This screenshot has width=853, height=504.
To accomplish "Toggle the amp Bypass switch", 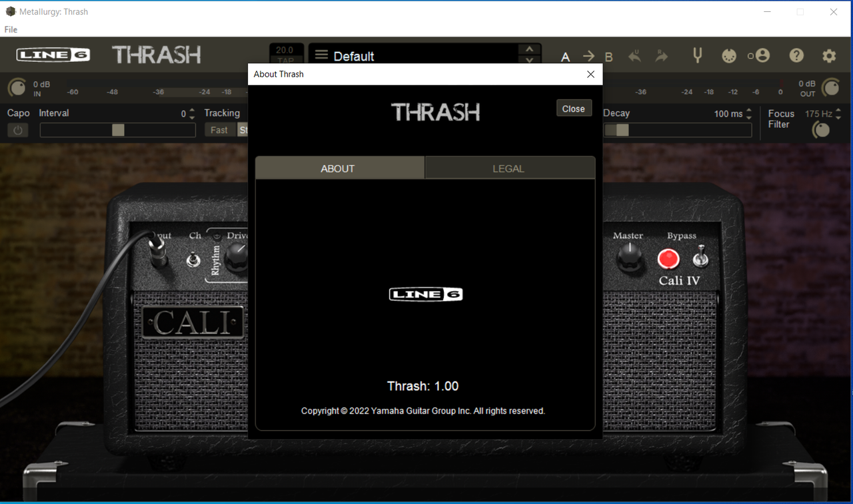I will coord(700,256).
